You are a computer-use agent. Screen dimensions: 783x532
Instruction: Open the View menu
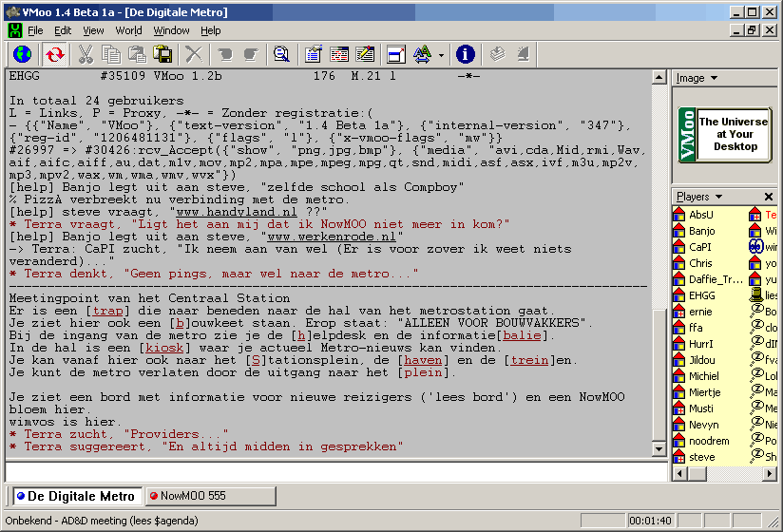tap(93, 31)
